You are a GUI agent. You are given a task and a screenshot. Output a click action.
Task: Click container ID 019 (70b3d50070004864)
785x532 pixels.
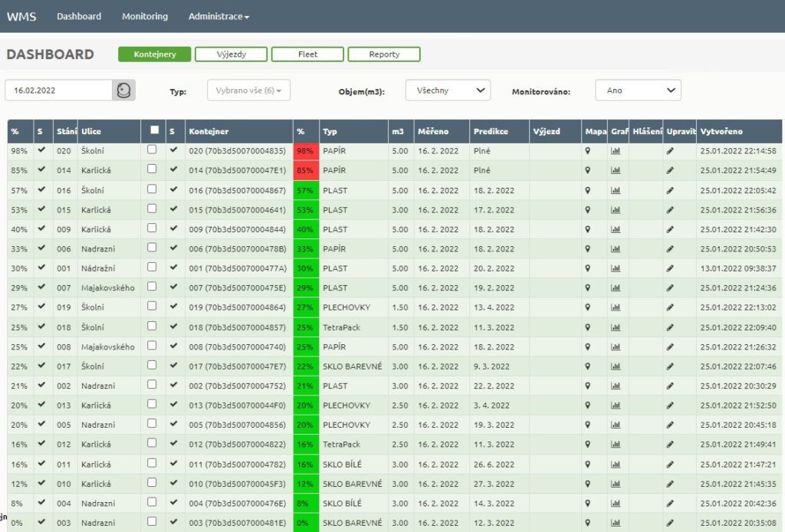tap(238, 307)
